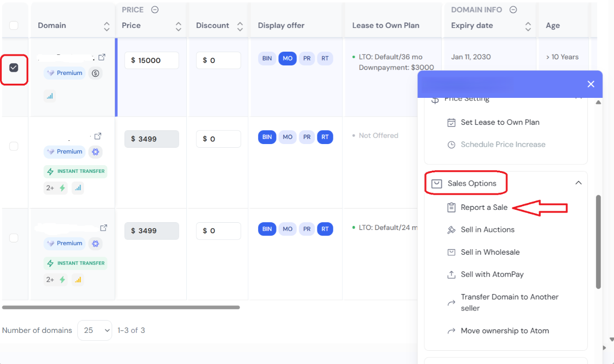The image size is (614, 364).
Task: Toggle RT offer in $15000 row
Action: pos(325,59)
